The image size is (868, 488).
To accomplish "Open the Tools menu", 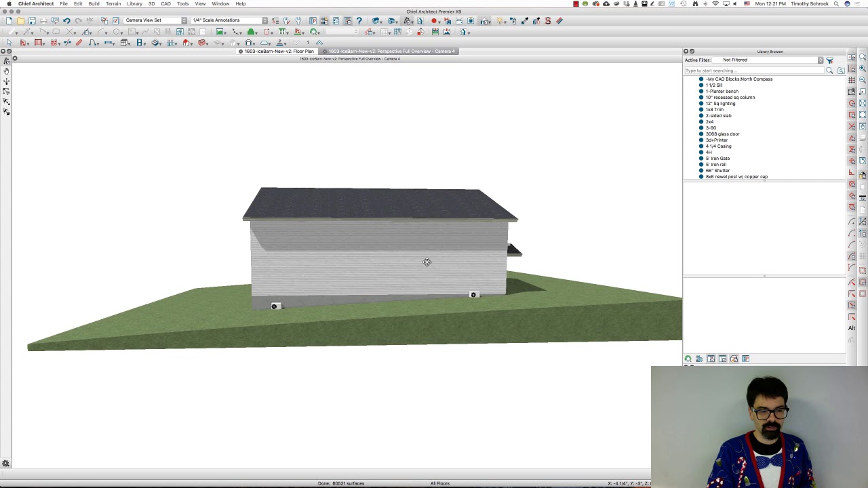I will (183, 3).
